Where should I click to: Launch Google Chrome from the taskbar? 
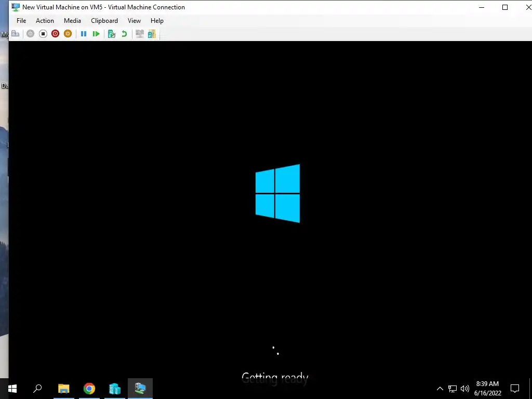[89, 389]
